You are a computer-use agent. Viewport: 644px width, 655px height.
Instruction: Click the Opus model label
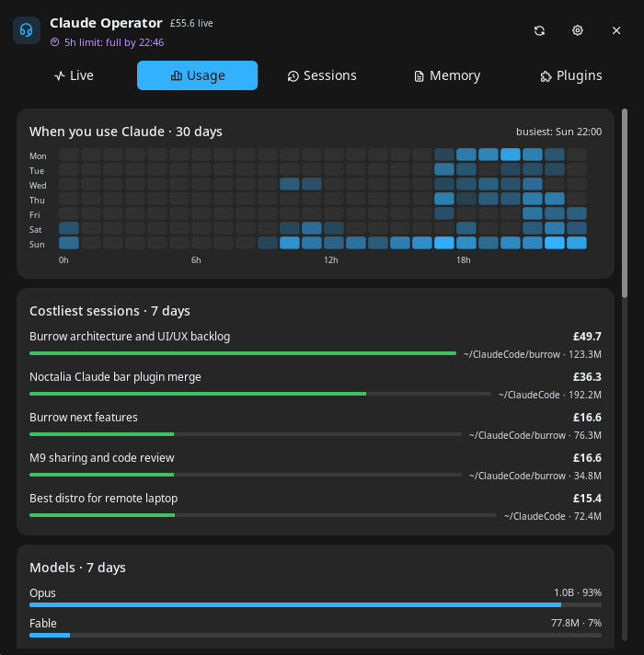tap(42, 593)
